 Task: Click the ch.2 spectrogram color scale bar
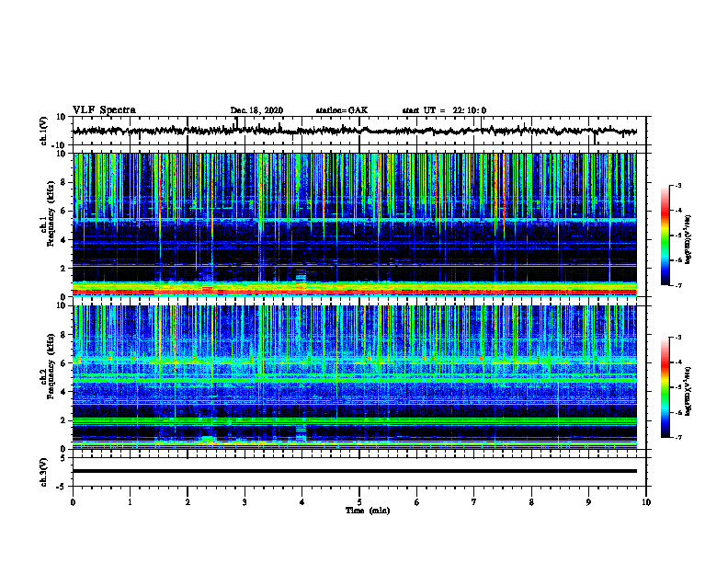pos(665,387)
